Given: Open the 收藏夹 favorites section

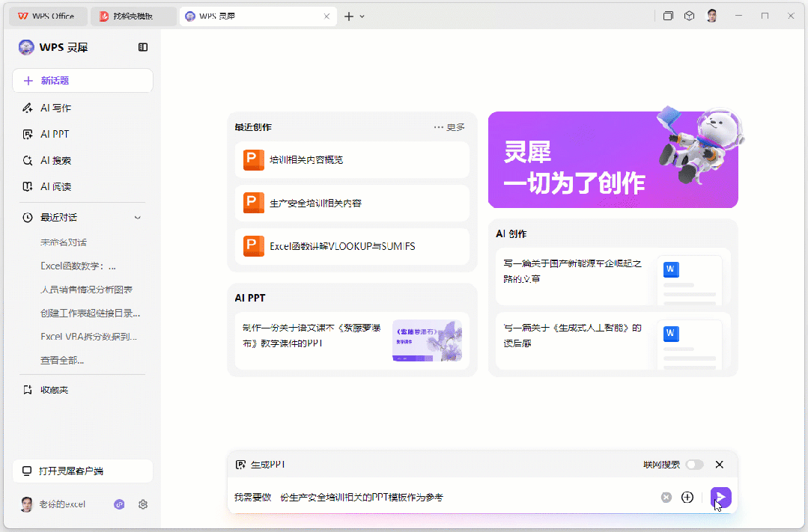Looking at the screenshot, I should [54, 389].
